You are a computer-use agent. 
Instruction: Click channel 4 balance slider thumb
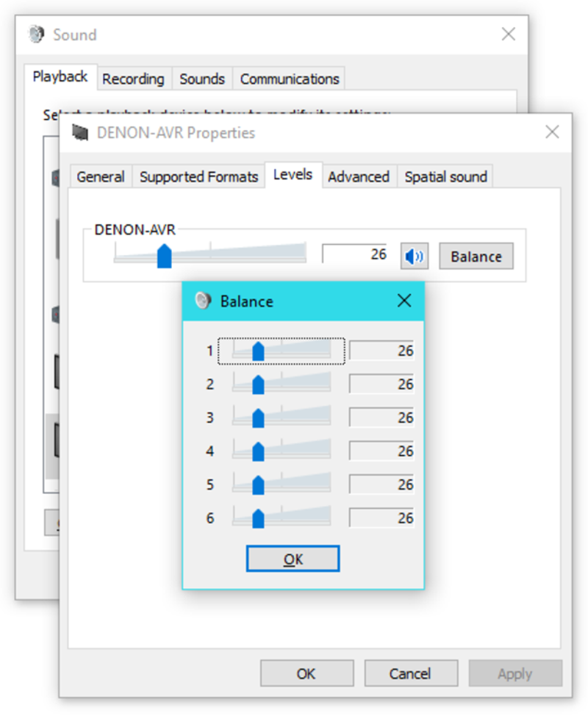(259, 452)
